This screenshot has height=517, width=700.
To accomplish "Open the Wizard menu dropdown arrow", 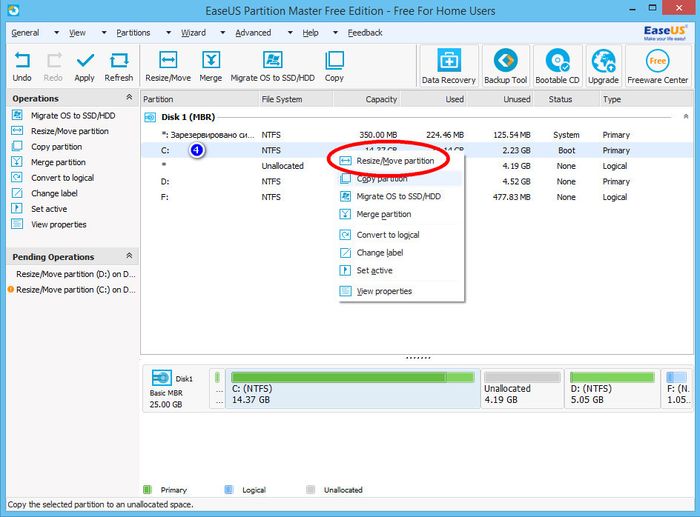I will (x=222, y=33).
